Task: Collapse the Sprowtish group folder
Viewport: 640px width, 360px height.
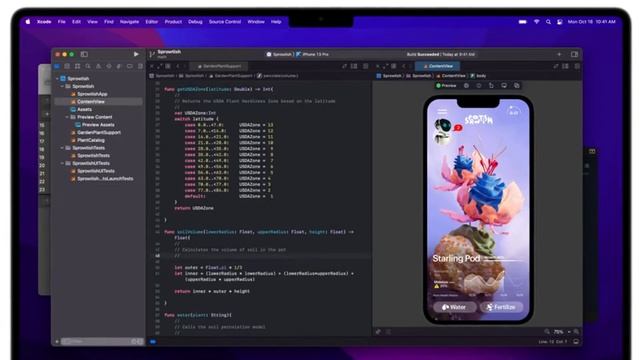Action: [62, 86]
